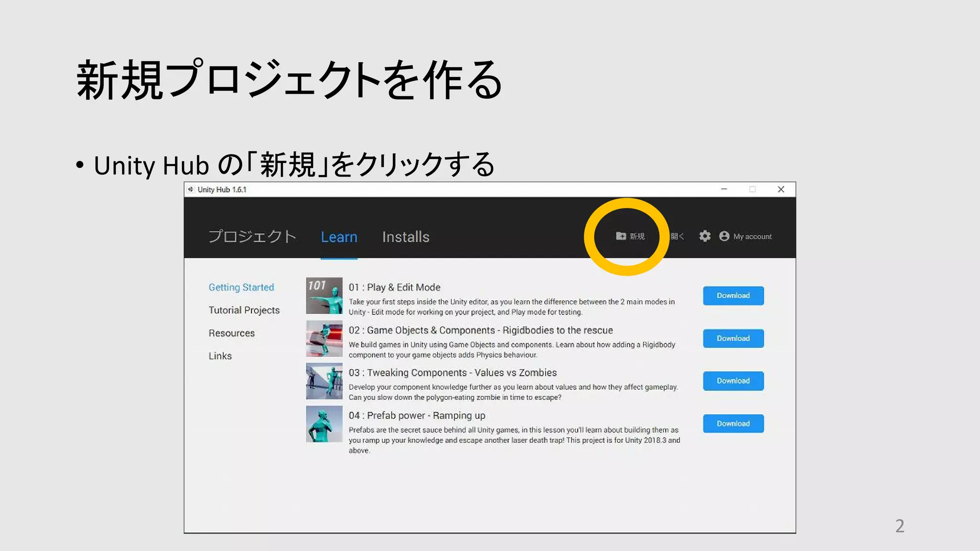Screen dimensions: 980x551
Task: Click the 03 Tweaking Components thumbnail
Action: [324, 381]
